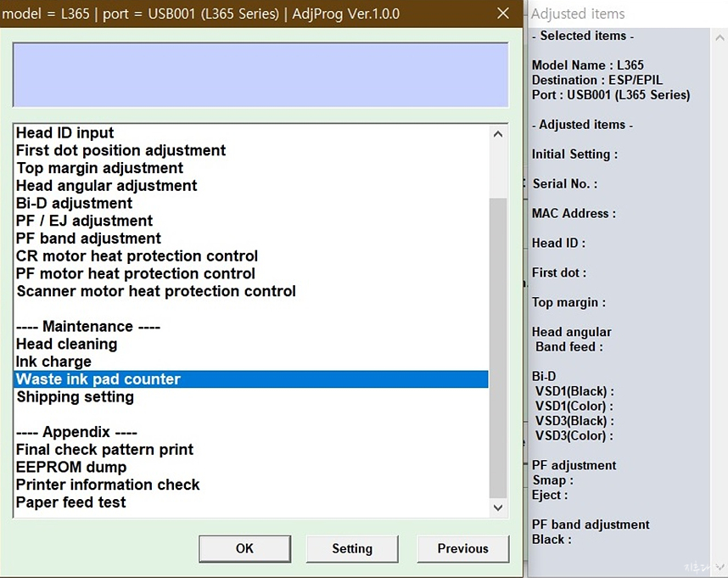Select PF motor heat protection control
Screen dimensions: 728x578
[x=136, y=274]
